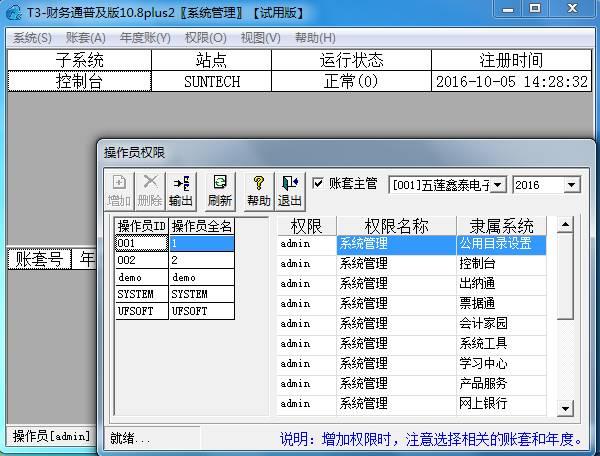Open the 账套(A) menu
Screen dimensions: 600x456
86,38
